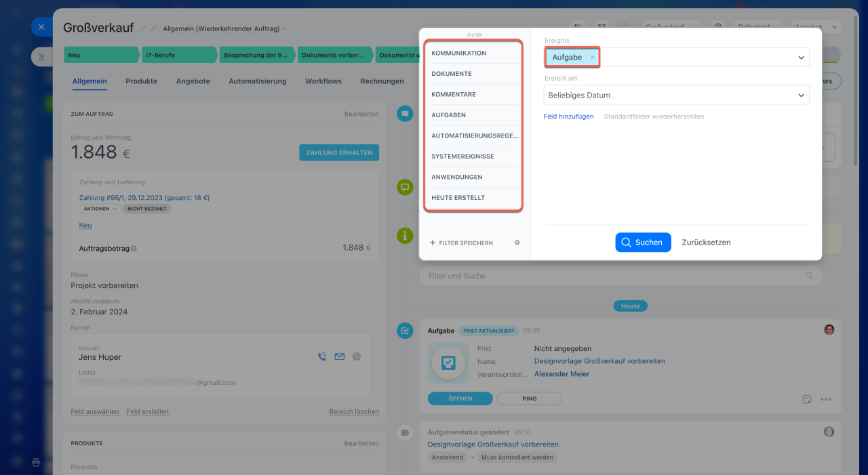Click the blue comment bubble timeline icon
868x475 pixels.
click(405, 114)
